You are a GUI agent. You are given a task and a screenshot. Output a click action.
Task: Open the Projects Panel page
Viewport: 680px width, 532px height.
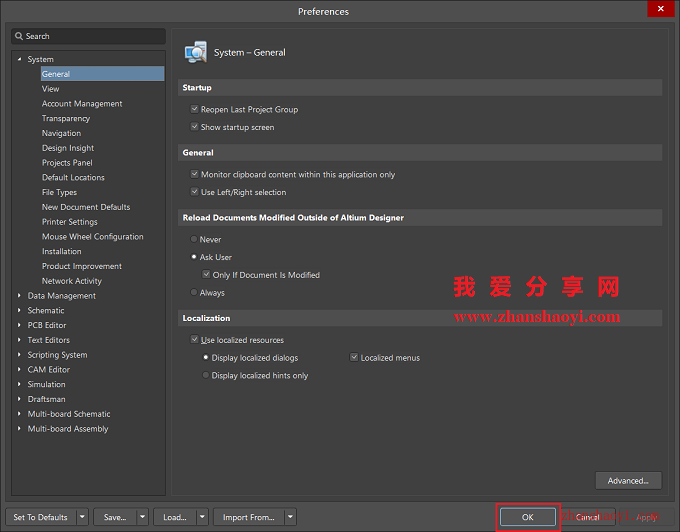coord(67,163)
